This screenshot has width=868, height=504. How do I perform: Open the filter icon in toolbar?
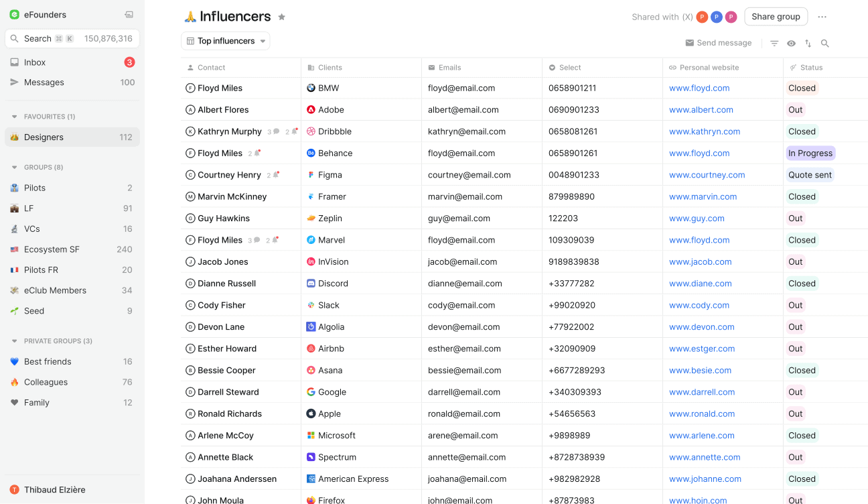[774, 44]
